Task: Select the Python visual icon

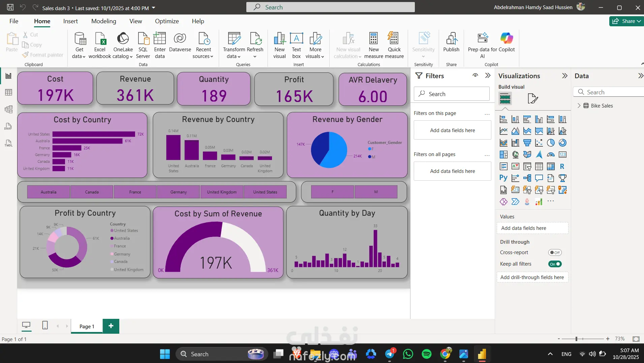Action: pyautogui.click(x=503, y=178)
